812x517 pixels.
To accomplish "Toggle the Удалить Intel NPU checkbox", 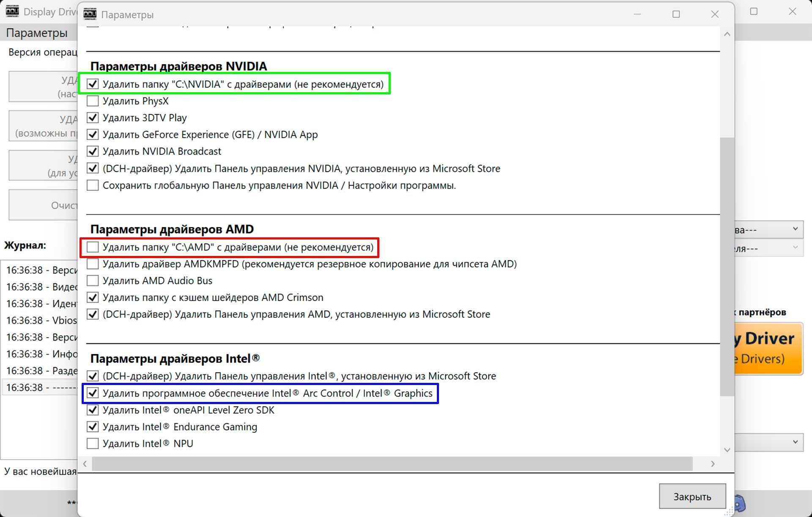I will coord(93,443).
